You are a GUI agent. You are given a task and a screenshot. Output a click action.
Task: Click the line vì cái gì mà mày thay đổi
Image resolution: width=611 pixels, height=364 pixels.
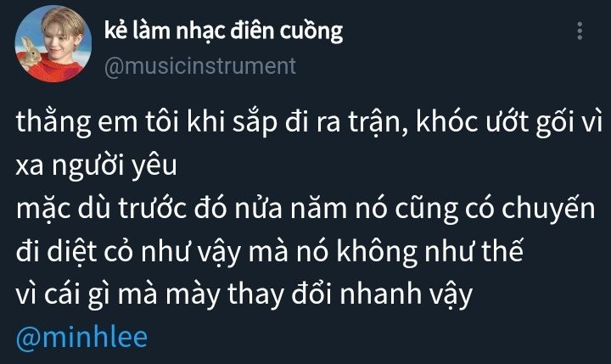coord(244,294)
